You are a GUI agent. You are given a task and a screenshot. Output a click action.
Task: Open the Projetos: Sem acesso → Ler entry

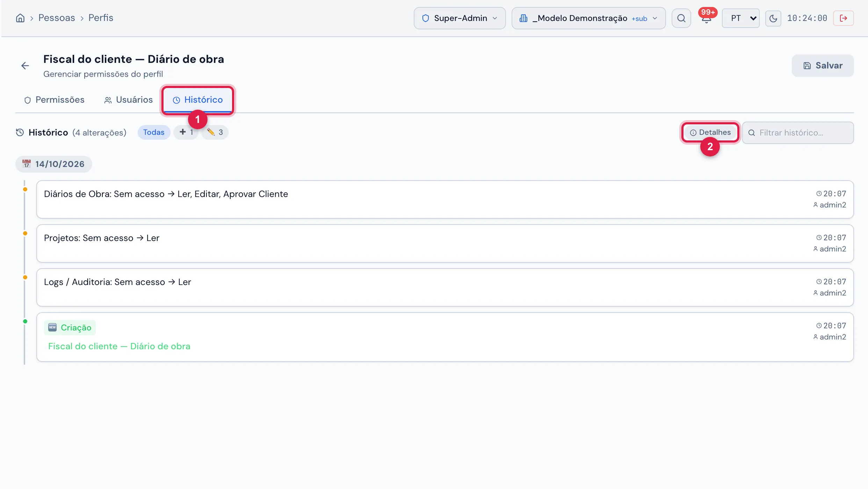pos(445,243)
